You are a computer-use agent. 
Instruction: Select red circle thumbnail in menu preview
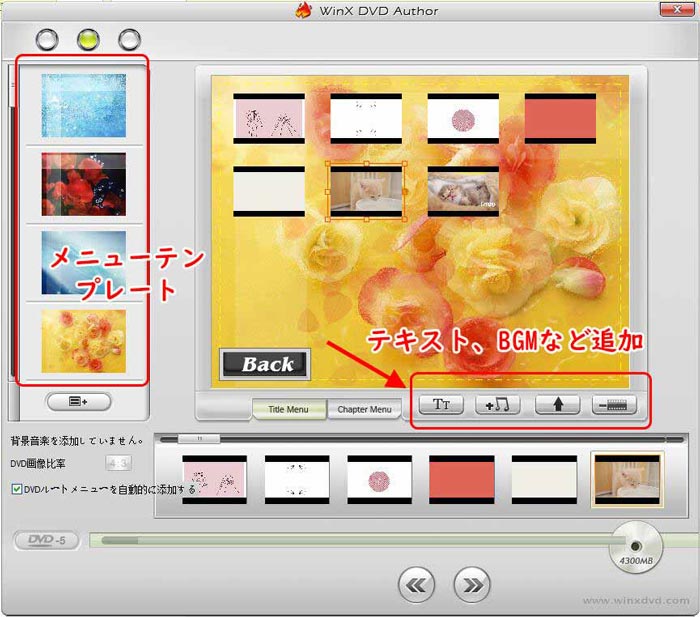(x=463, y=118)
